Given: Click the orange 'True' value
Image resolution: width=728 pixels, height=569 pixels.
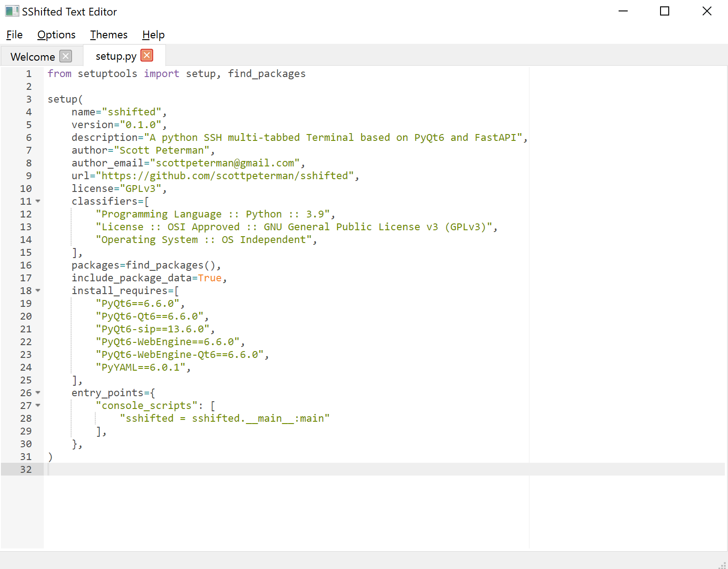Looking at the screenshot, I should (210, 278).
